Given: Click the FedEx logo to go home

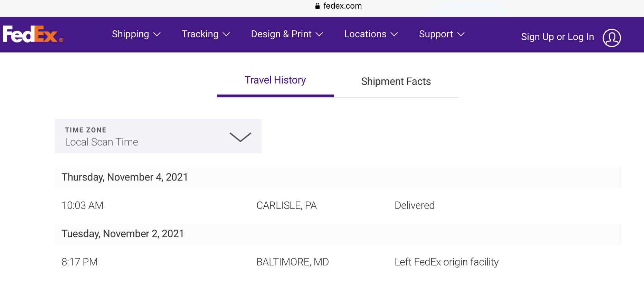Looking at the screenshot, I should pyautogui.click(x=32, y=34).
